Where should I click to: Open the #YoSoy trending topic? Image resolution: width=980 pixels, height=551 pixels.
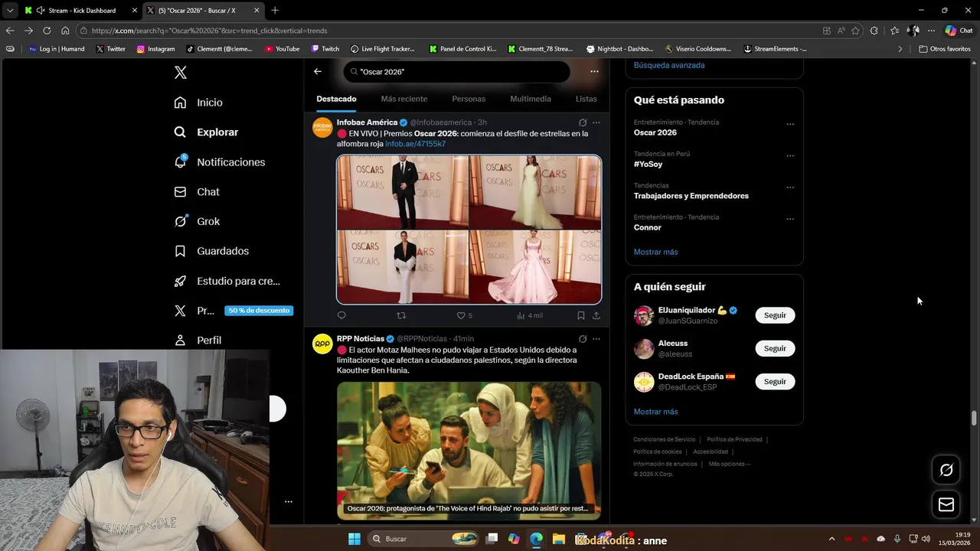(648, 164)
